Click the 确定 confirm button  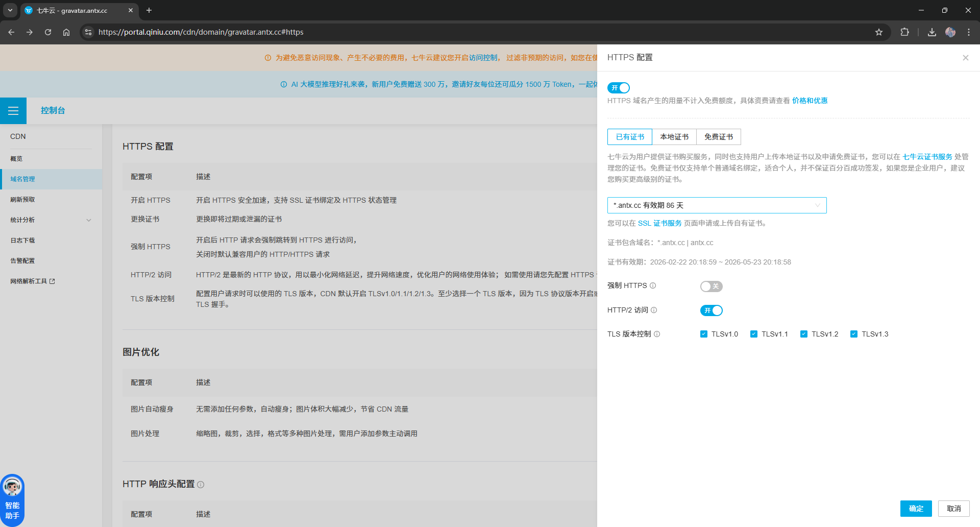tap(916, 509)
